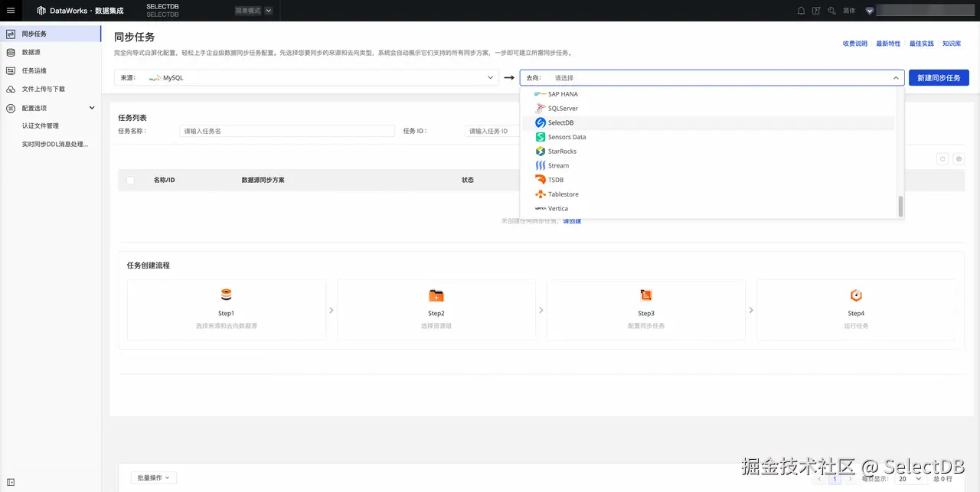Open the 最佳实践 link
Screen dimensions: 980x492
[922, 44]
